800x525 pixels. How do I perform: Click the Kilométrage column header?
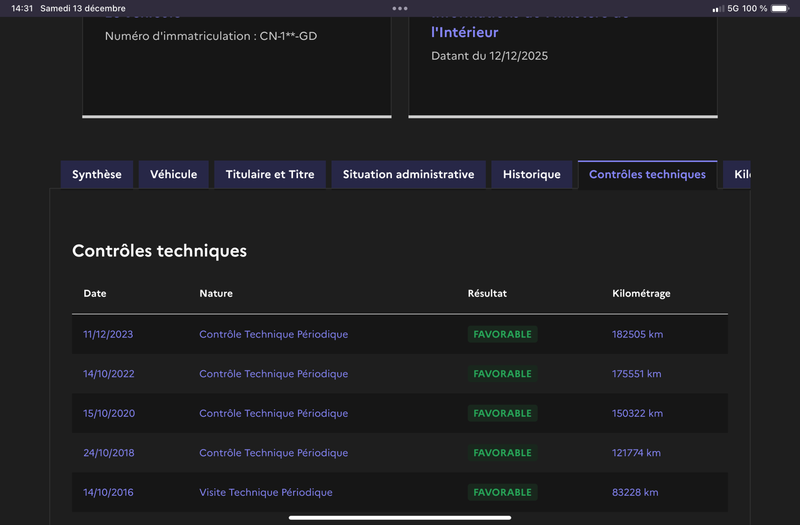(641, 294)
